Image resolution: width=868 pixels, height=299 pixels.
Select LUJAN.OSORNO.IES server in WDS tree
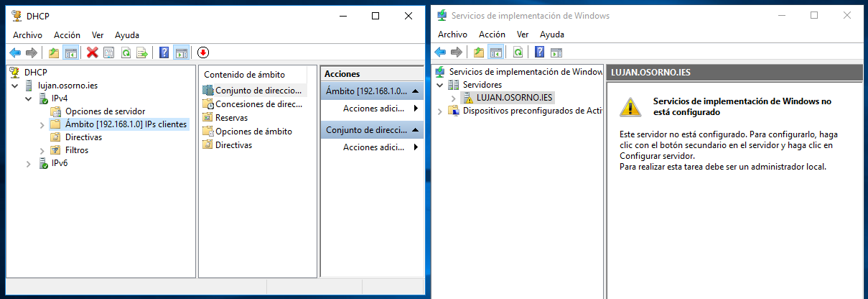515,98
